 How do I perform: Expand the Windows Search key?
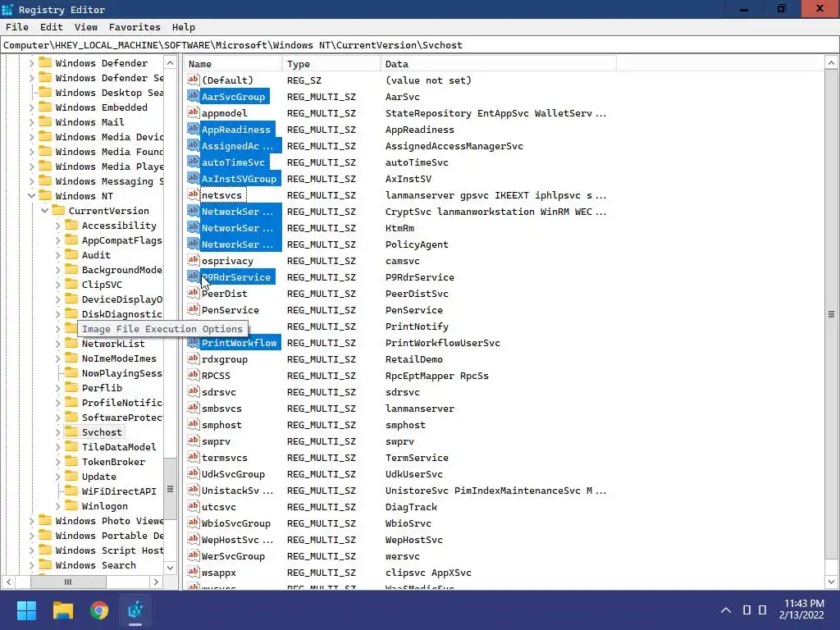[31, 565]
